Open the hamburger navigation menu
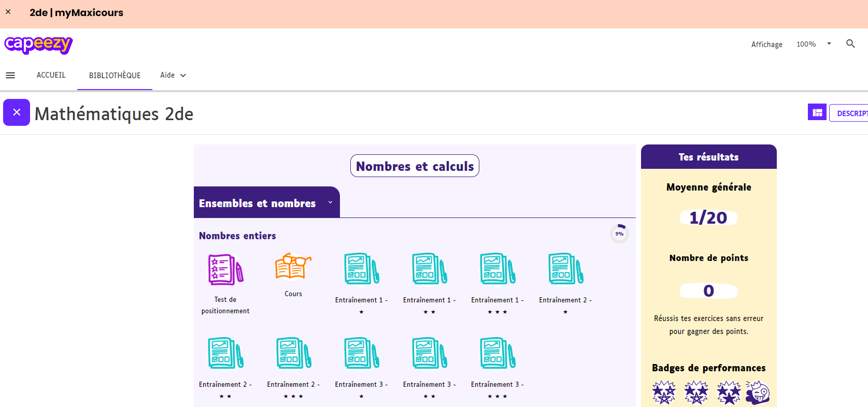The image size is (868, 407). coord(10,76)
